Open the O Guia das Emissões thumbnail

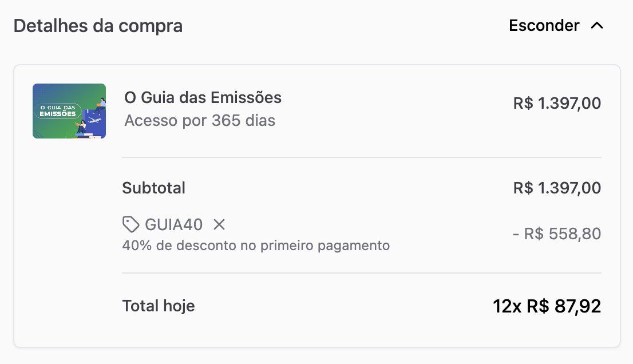tap(69, 111)
